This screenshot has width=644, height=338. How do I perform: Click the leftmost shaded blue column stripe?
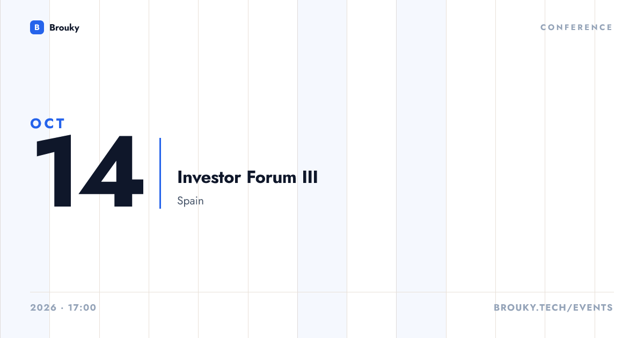[x=25, y=169]
